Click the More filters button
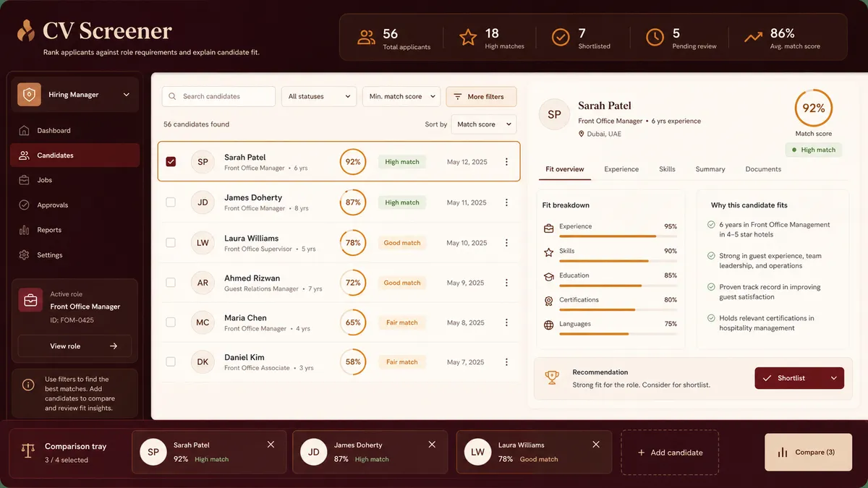 click(481, 96)
